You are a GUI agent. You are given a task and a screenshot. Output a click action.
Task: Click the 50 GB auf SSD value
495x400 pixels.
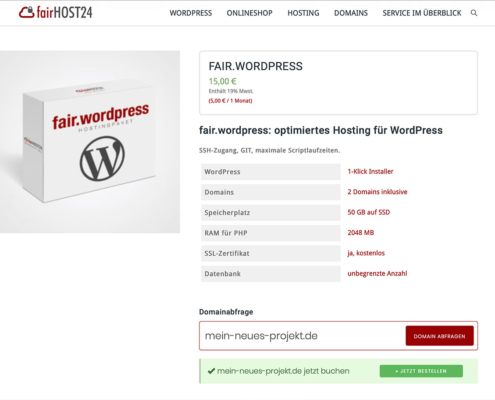[x=369, y=212]
